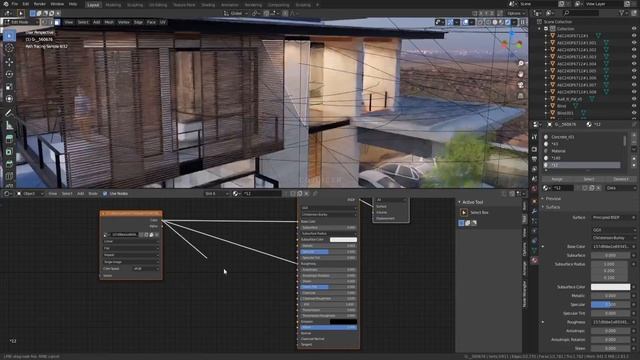Open the Material properties tab icon
The width and height of the screenshot is (640, 360).
tap(534, 260)
